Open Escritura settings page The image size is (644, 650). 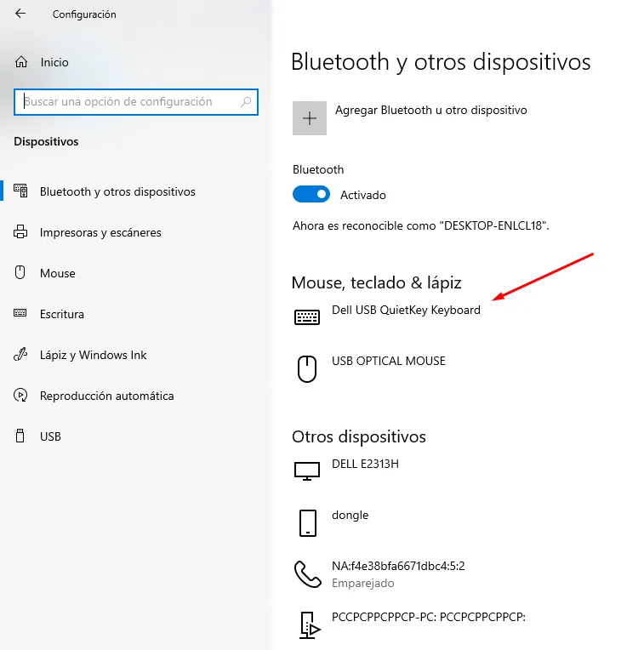point(62,314)
